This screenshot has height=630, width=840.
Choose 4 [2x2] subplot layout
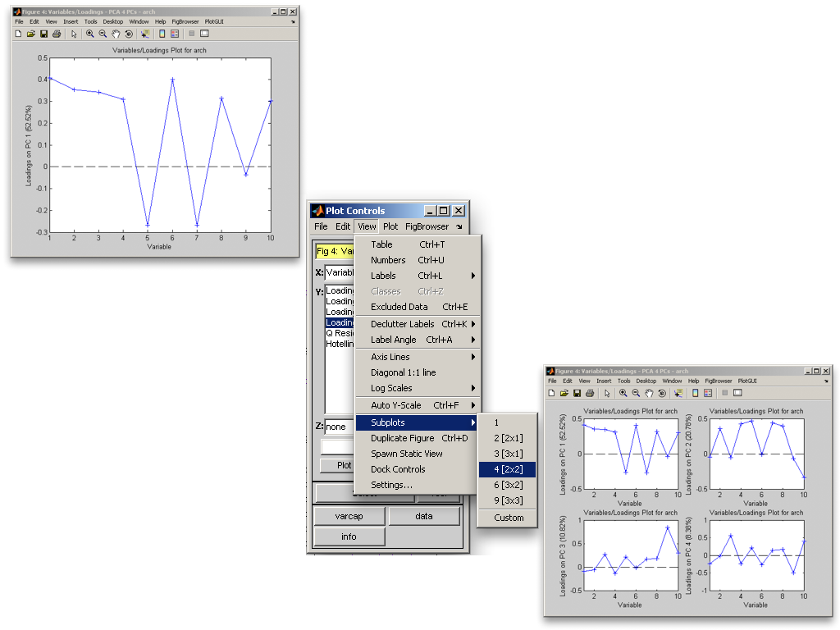506,469
